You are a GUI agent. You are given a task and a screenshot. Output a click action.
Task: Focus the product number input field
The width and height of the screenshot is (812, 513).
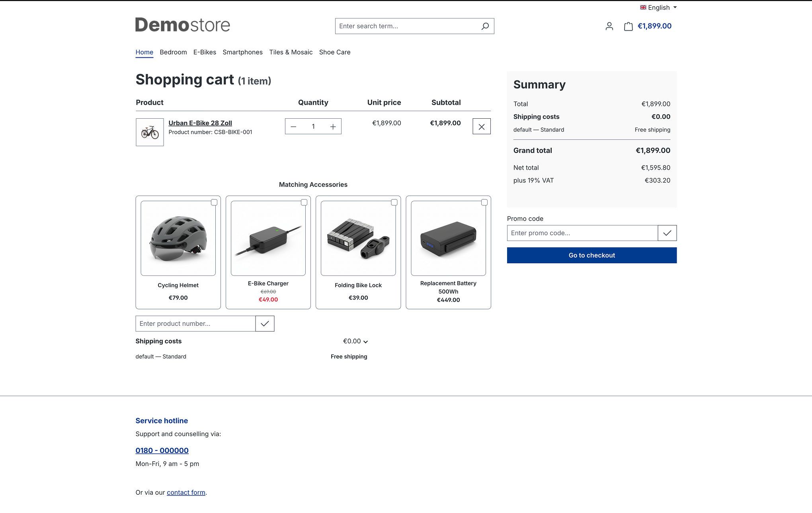[x=195, y=324]
